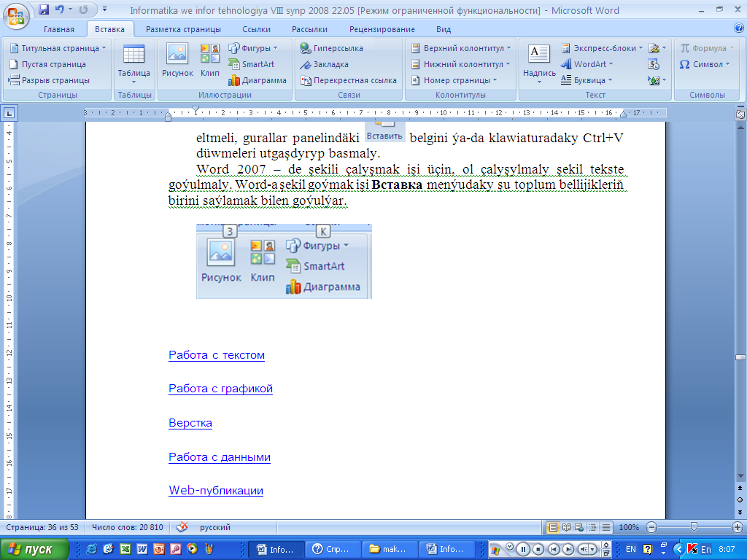This screenshot has height=560, width=747.
Task: Open the Таблица dropdown
Action: [x=134, y=64]
